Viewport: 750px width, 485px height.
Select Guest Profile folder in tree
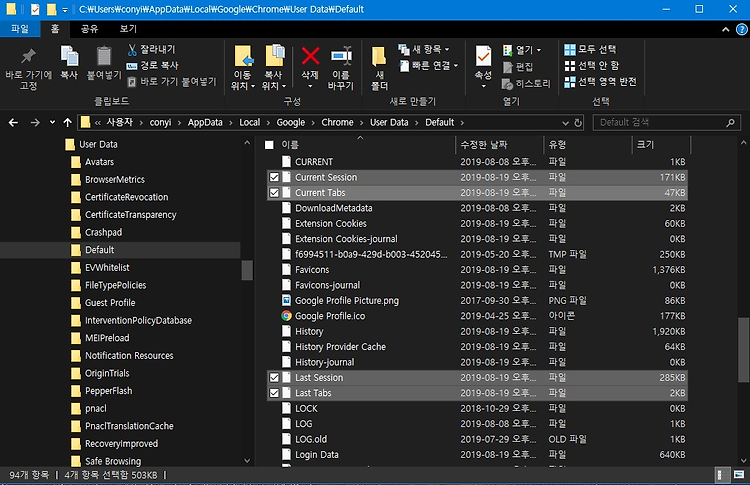(x=110, y=302)
